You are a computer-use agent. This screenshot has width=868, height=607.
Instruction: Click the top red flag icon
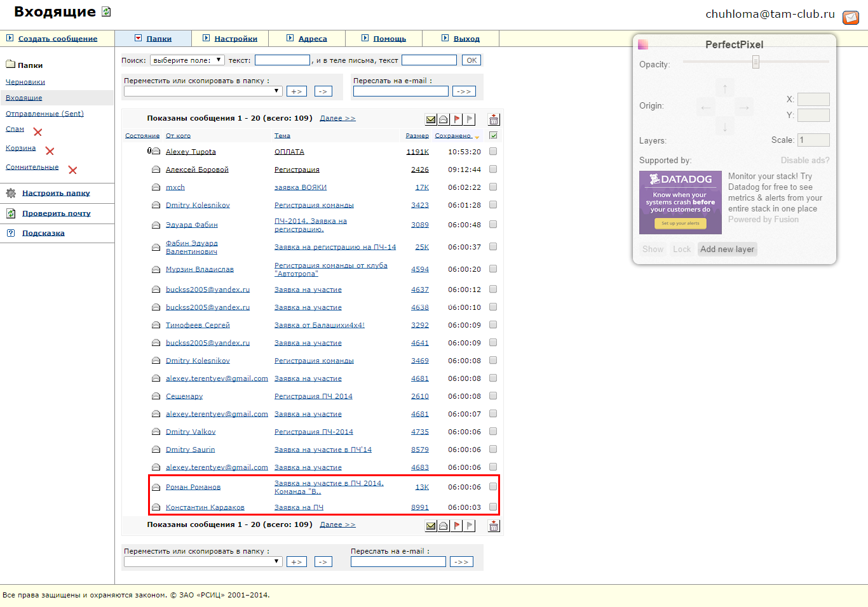click(456, 119)
